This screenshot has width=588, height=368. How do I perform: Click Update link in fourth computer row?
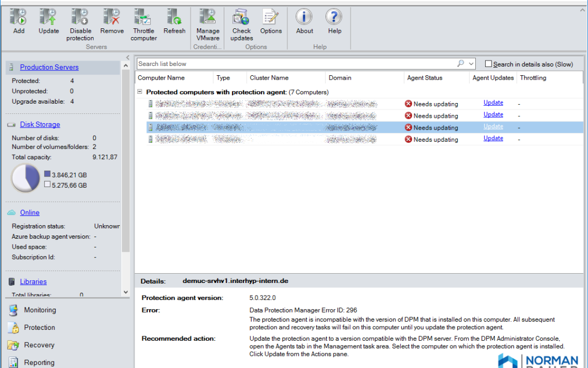click(x=493, y=138)
